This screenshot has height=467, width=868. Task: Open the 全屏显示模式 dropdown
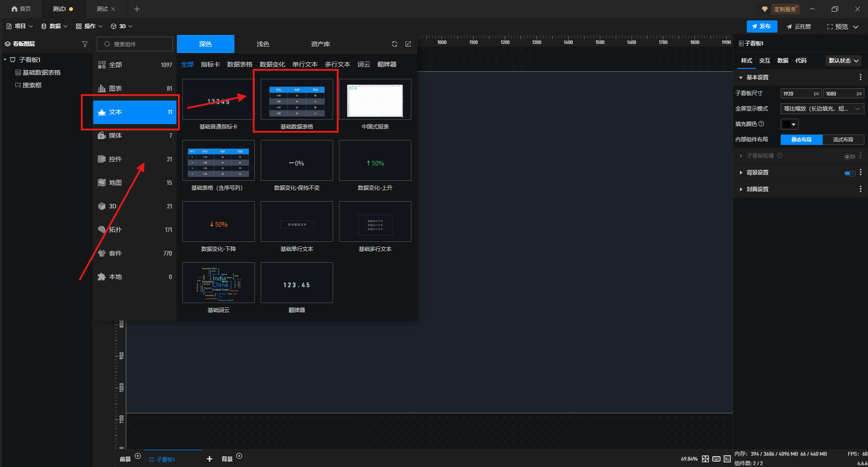click(822, 109)
